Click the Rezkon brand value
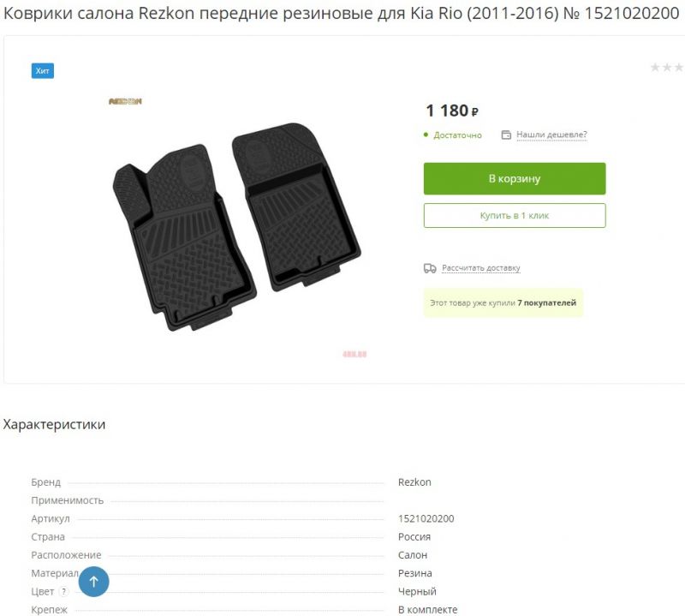Image resolution: width=685 pixels, height=616 pixels. pyautogui.click(x=414, y=482)
